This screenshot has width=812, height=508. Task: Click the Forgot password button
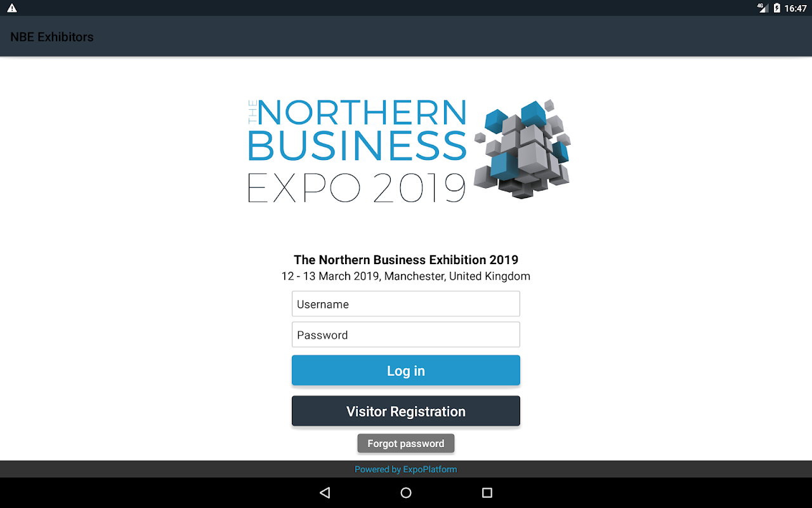pos(406,443)
